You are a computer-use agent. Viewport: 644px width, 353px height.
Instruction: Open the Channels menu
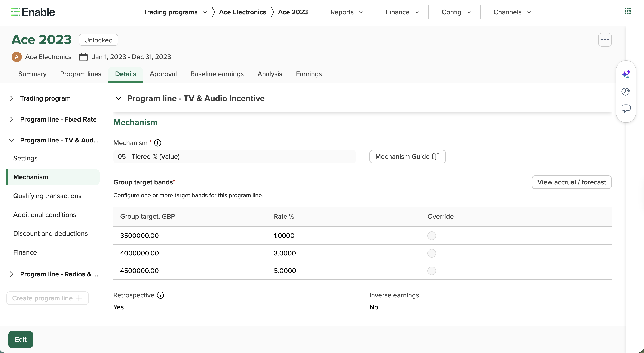(512, 12)
